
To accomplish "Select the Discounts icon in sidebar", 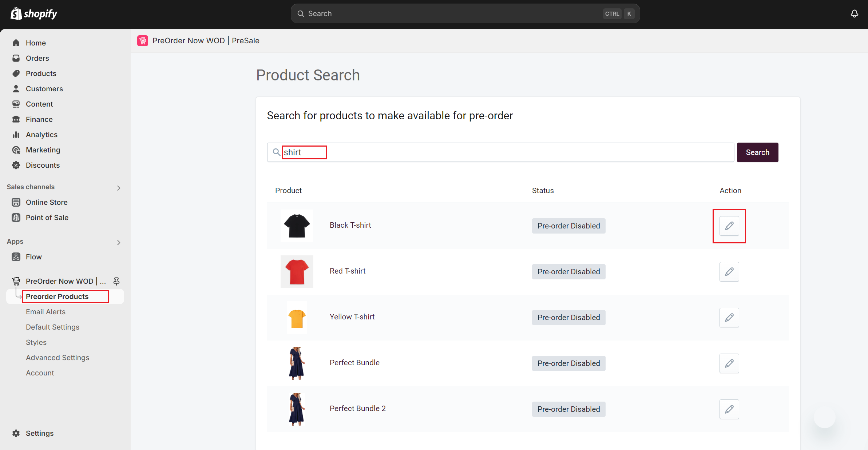I will [x=16, y=165].
